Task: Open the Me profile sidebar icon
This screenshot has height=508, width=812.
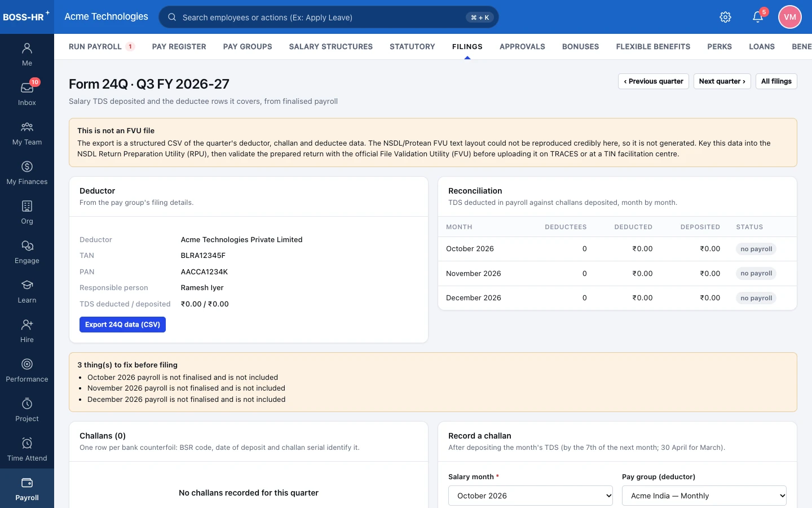Action: click(27, 54)
